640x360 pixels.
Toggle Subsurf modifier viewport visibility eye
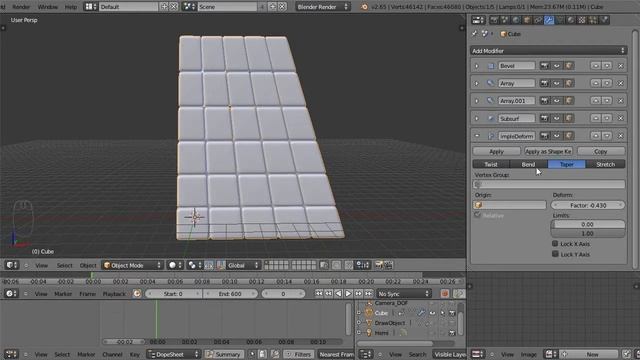(557, 118)
